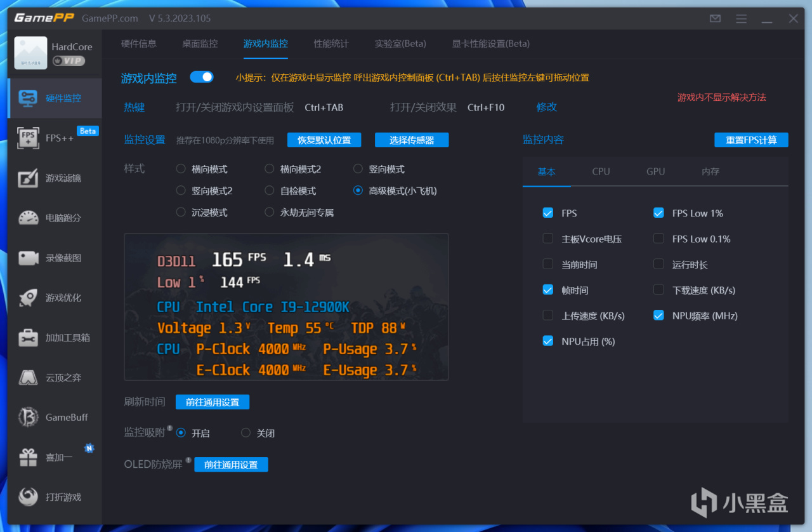Viewport: 812px width, 532px height.
Task: Open 加加工具箱 toolbox
Action: 55,338
